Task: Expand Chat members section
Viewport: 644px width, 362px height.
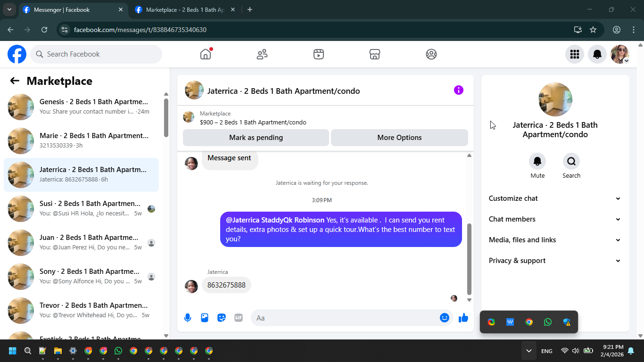Action: tap(555, 219)
